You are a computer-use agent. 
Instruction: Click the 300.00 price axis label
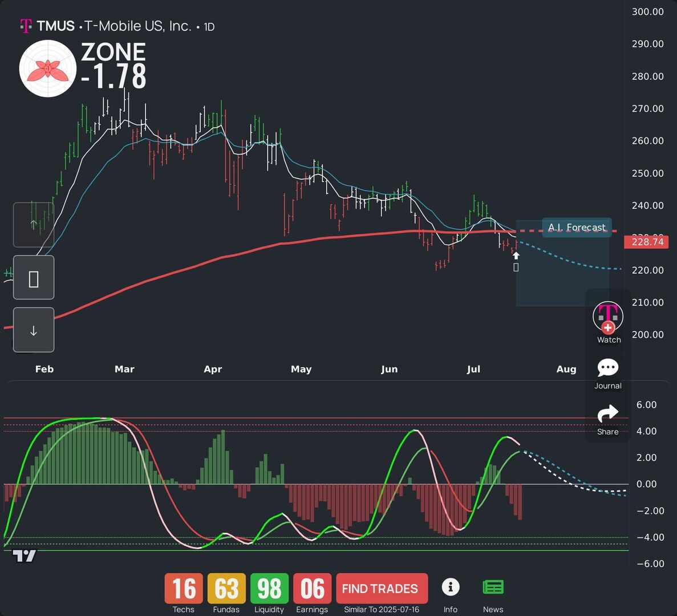point(648,11)
